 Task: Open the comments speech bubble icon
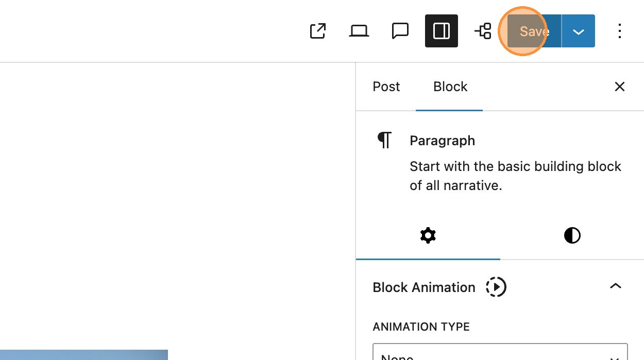(x=400, y=31)
